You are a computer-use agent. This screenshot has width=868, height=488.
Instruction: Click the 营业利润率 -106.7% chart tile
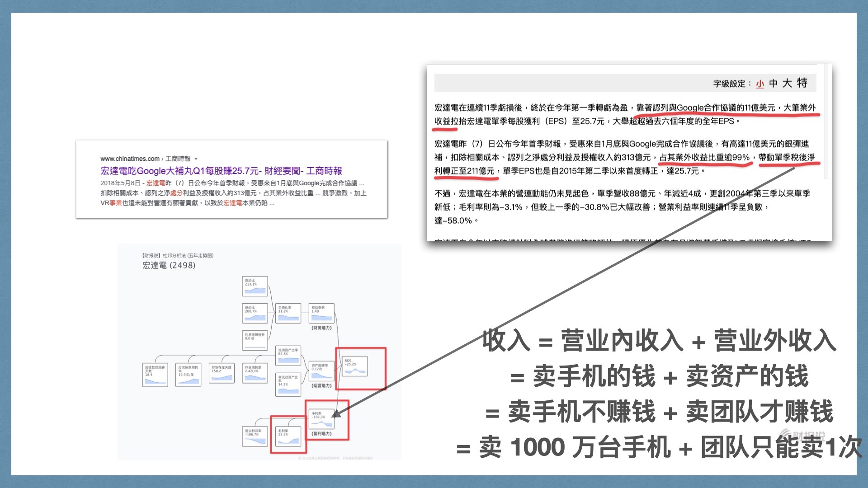(x=255, y=436)
